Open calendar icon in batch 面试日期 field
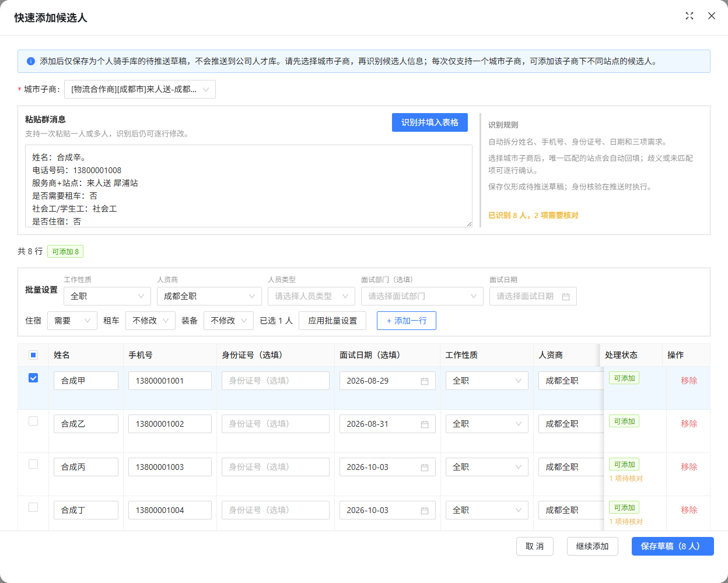The height and width of the screenshot is (583, 728). tap(565, 296)
